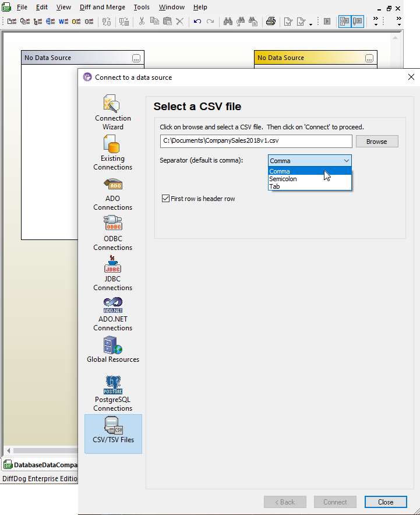Switch to the DatabaseDataCompare tab
This screenshot has width=420, height=515.
40,464
